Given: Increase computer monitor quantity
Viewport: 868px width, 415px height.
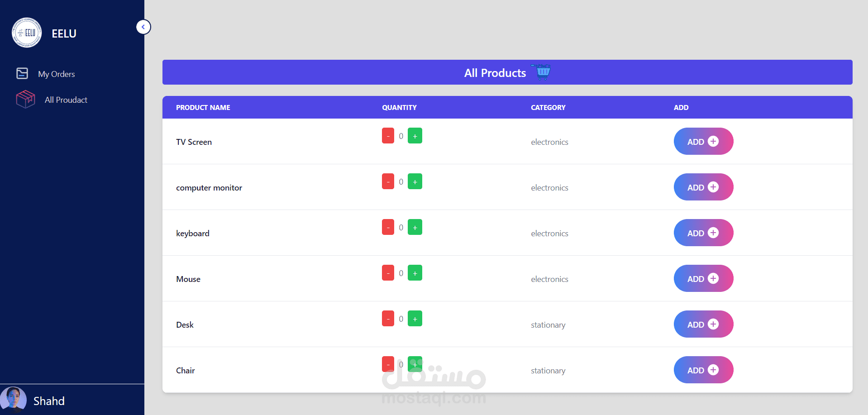Looking at the screenshot, I should tap(415, 181).
